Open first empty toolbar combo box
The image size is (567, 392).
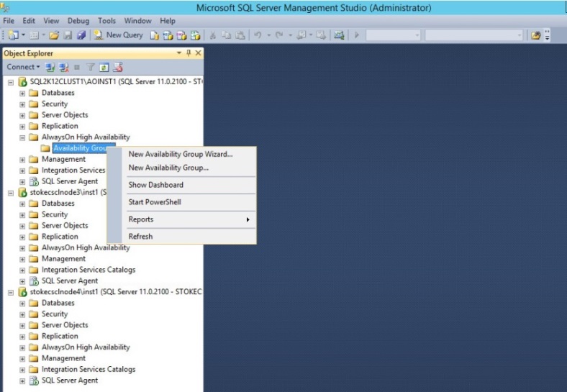point(393,35)
